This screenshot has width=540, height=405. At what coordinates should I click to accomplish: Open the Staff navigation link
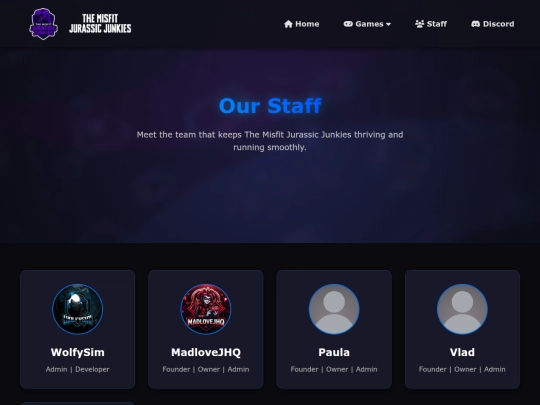pyautogui.click(x=431, y=24)
